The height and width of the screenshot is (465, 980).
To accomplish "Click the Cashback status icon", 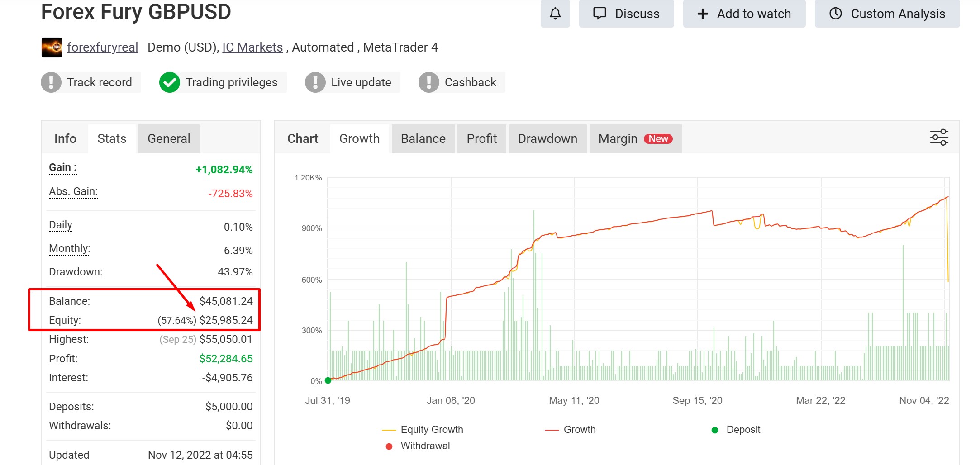I will (x=429, y=82).
